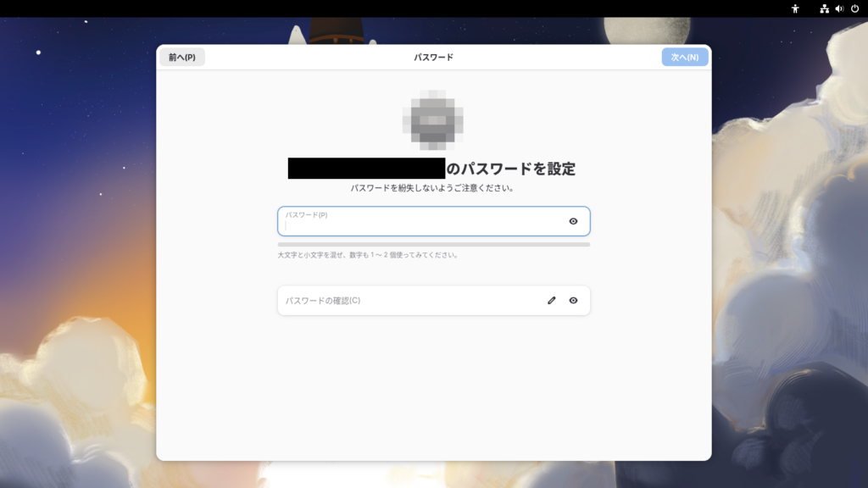Click the wired network status icon

pos(824,8)
